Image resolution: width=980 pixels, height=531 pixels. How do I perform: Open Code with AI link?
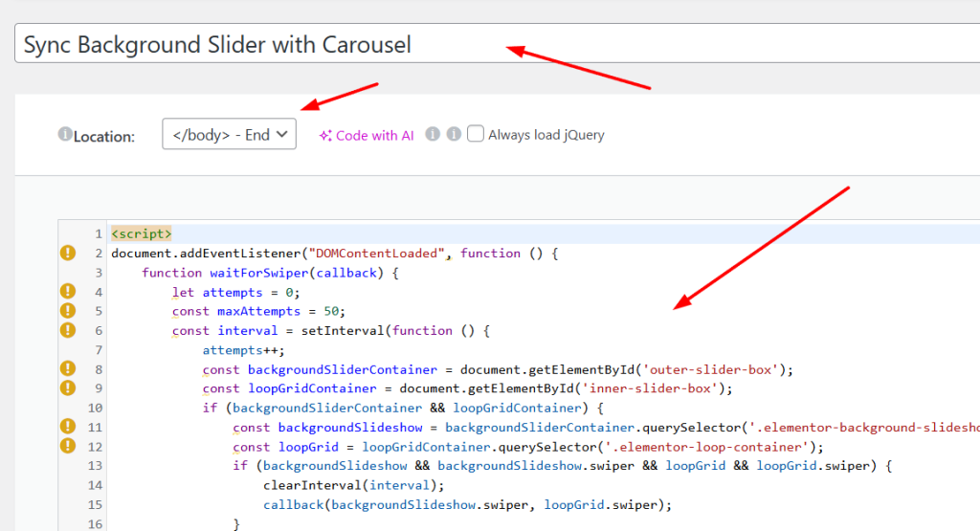(x=367, y=136)
